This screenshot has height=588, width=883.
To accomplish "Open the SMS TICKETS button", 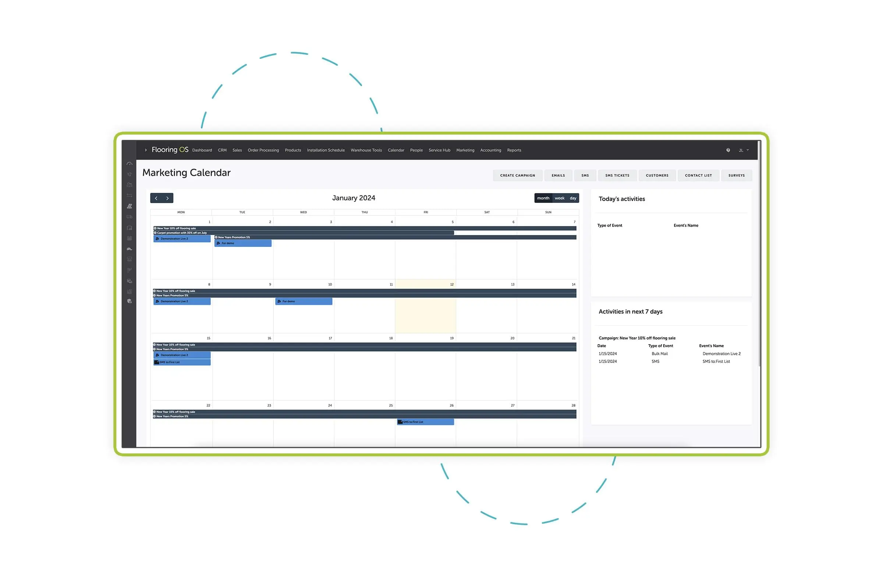I will coord(617,175).
